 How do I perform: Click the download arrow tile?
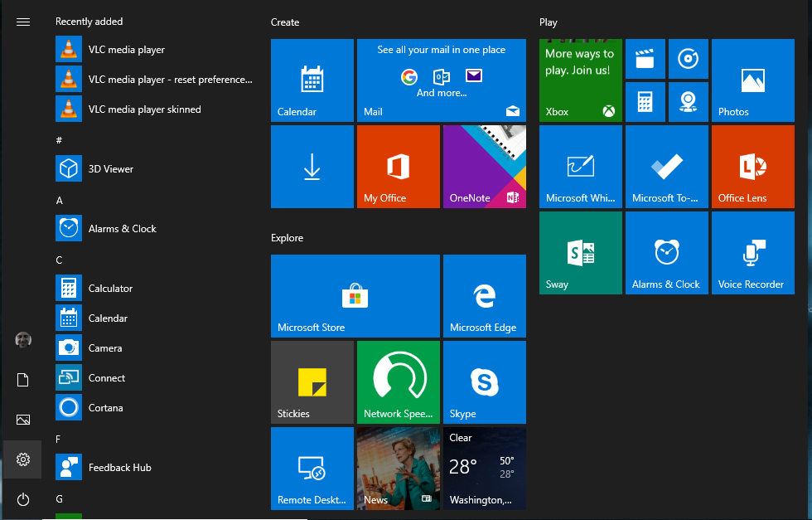[312, 167]
